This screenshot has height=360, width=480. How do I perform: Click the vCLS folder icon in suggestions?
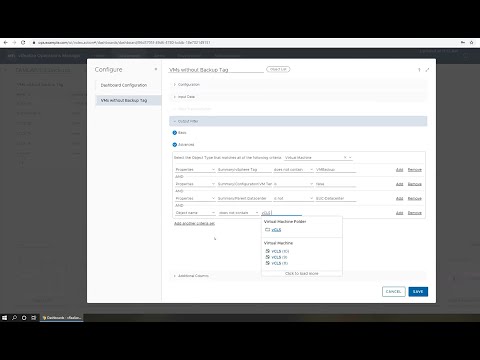(x=267, y=229)
